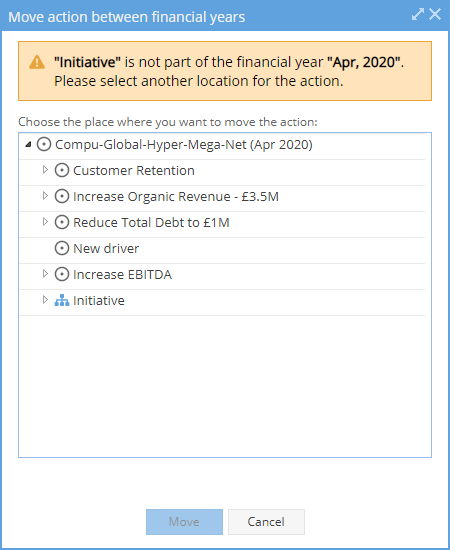Click the orange warning triangle icon
Viewport: 450px width, 550px height.
(37, 62)
